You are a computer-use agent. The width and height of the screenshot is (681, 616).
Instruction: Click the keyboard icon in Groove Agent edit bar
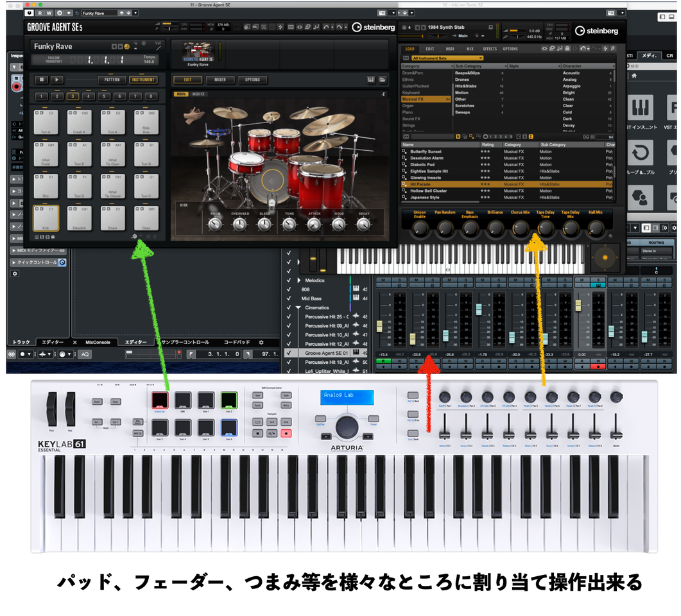[370, 80]
